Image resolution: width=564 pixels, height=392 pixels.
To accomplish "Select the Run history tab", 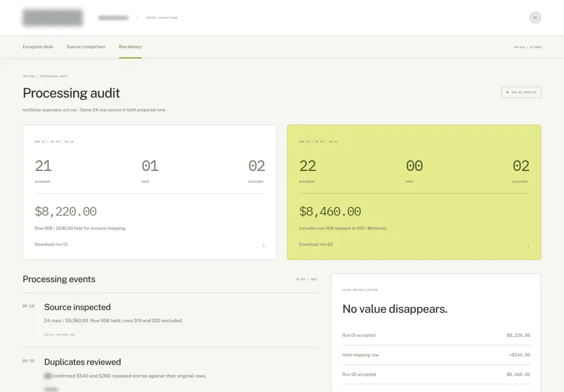I will [x=130, y=47].
